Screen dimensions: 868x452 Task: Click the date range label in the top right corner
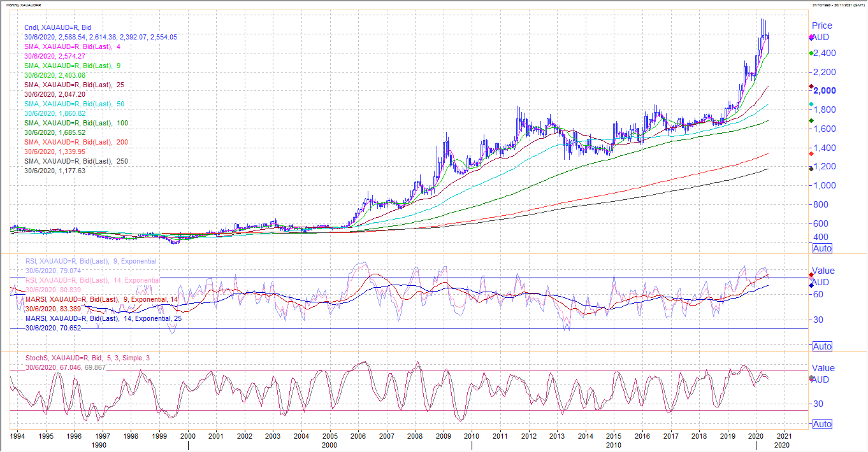click(x=838, y=5)
